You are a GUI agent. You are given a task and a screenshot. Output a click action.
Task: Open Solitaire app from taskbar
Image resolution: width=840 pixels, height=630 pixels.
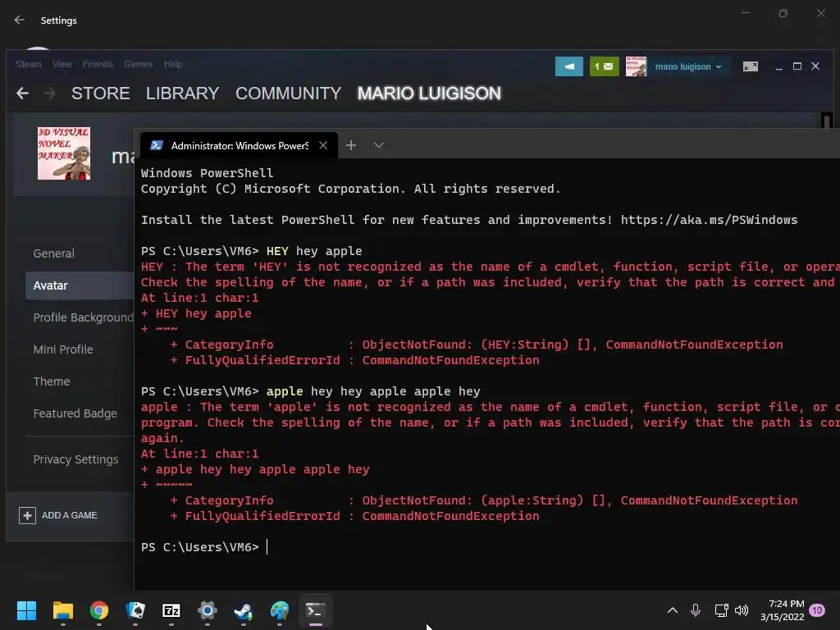point(135,610)
